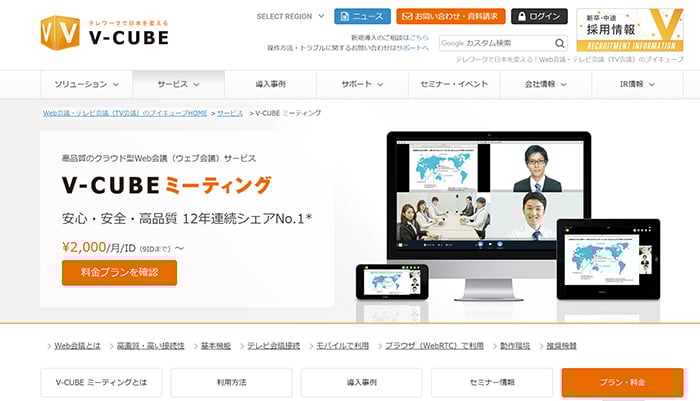This screenshot has width=700, height=401.
Task: Click the 基本機能 anchor link
Action: click(x=216, y=346)
